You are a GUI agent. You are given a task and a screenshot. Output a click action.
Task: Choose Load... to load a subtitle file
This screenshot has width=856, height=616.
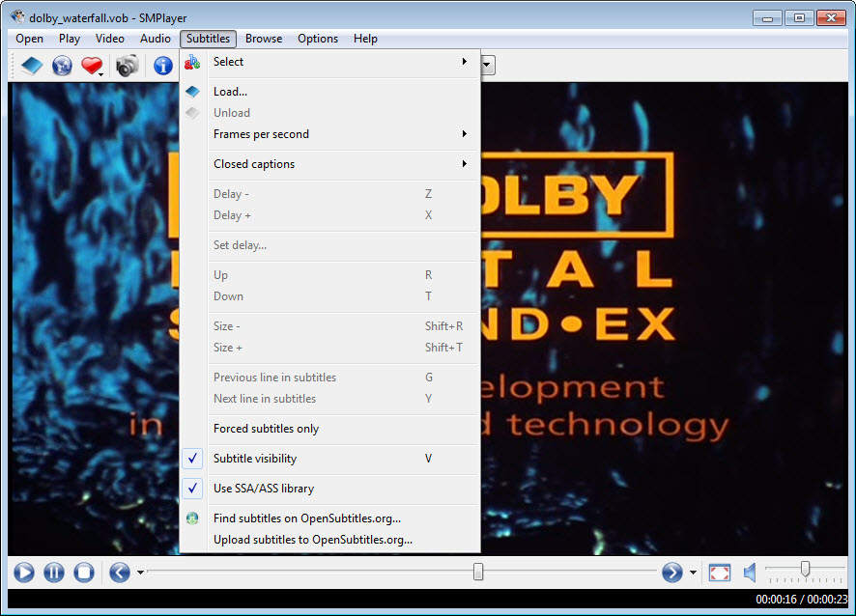point(330,92)
